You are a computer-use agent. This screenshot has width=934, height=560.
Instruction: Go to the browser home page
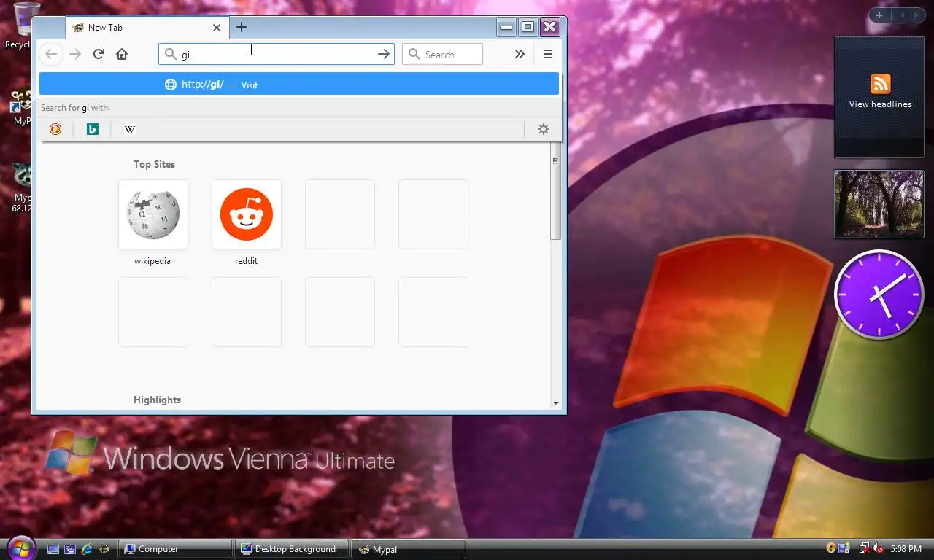(122, 54)
